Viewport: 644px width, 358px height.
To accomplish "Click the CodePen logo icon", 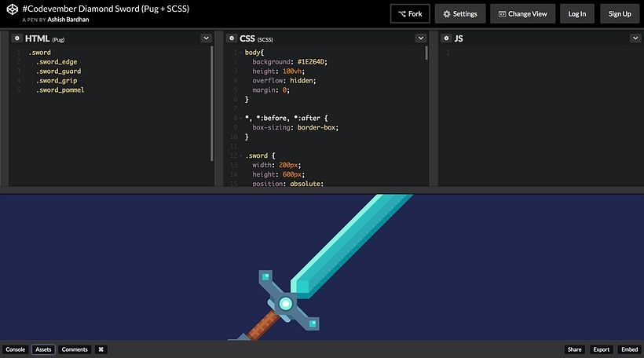I will click(13, 9).
